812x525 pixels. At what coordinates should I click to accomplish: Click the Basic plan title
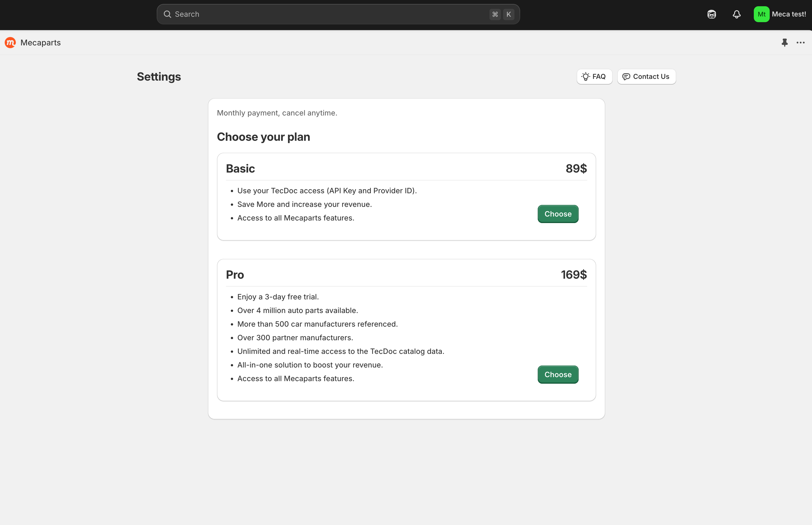pyautogui.click(x=240, y=169)
